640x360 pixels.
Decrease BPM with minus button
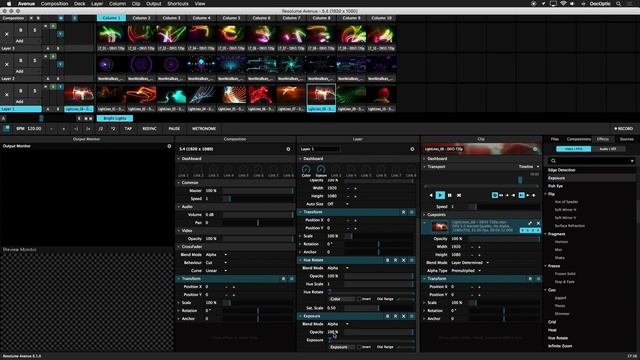pyautogui.click(x=51, y=129)
